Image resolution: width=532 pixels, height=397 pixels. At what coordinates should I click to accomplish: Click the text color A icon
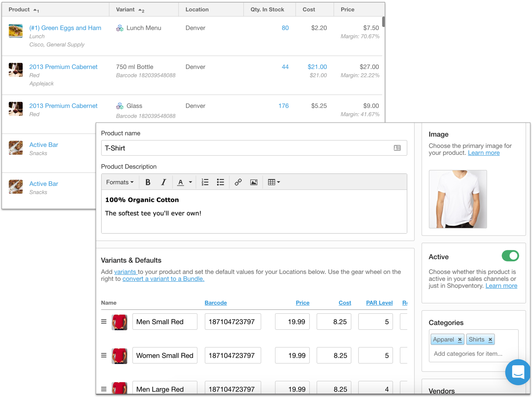181,182
